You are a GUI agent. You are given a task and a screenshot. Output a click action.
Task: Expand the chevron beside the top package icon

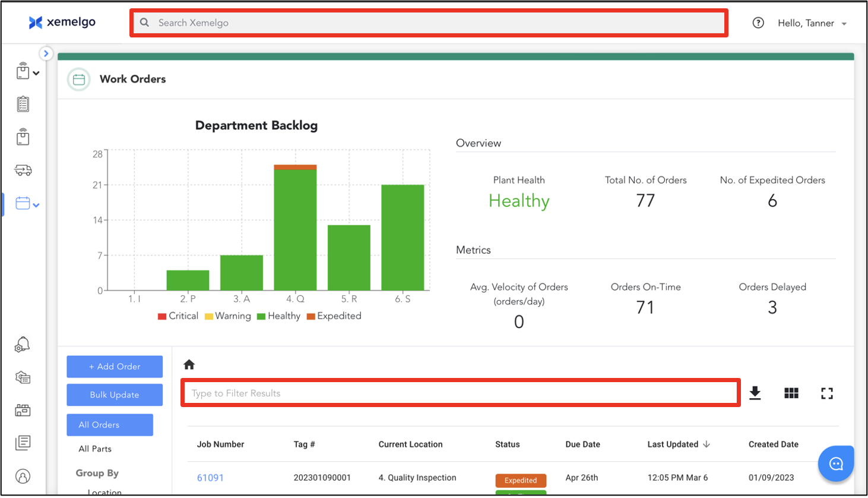point(36,73)
